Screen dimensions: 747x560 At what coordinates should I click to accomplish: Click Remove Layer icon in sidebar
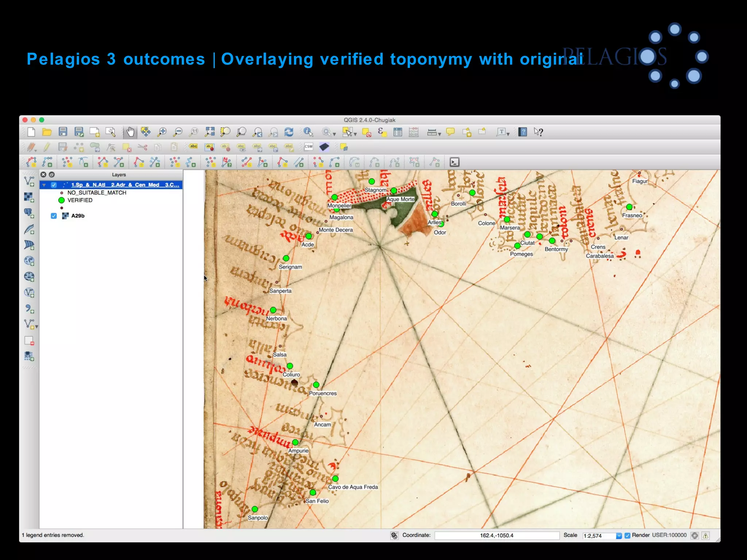(29, 341)
